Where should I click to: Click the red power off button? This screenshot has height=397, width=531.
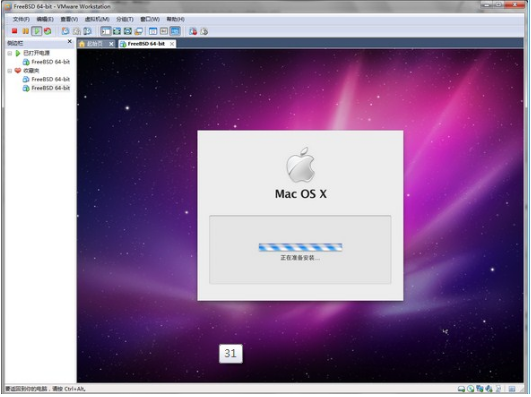point(14,31)
